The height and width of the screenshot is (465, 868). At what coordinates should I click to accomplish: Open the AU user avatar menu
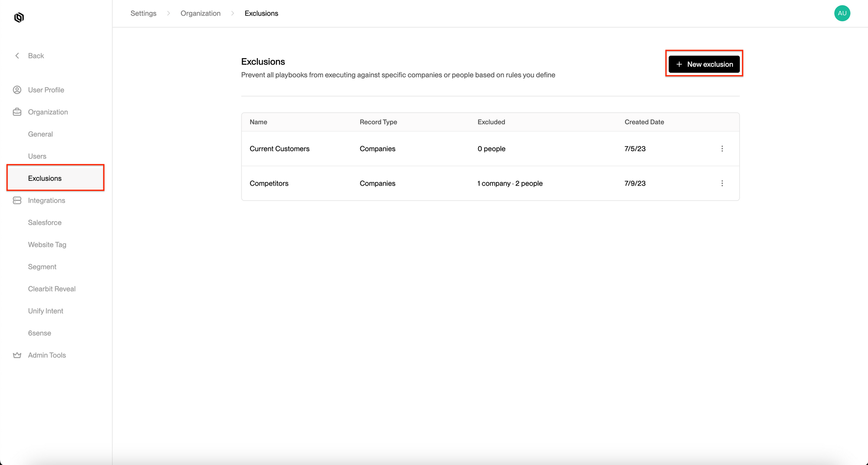[x=842, y=13]
